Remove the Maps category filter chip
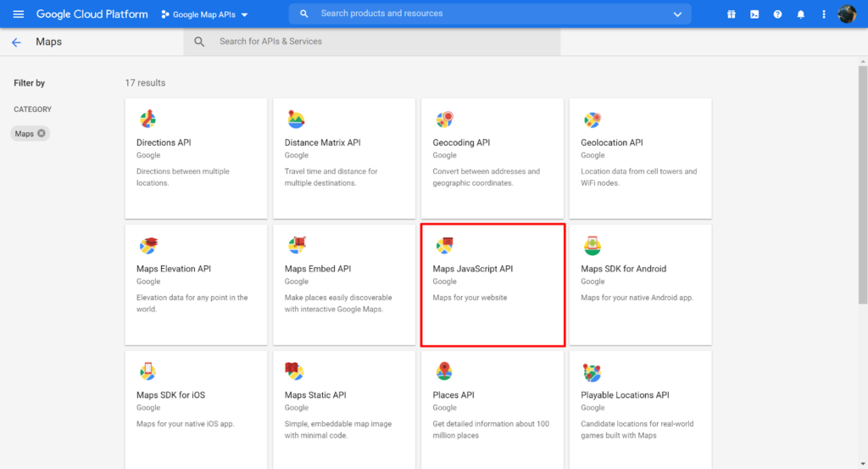The width and height of the screenshot is (868, 469). (x=42, y=133)
